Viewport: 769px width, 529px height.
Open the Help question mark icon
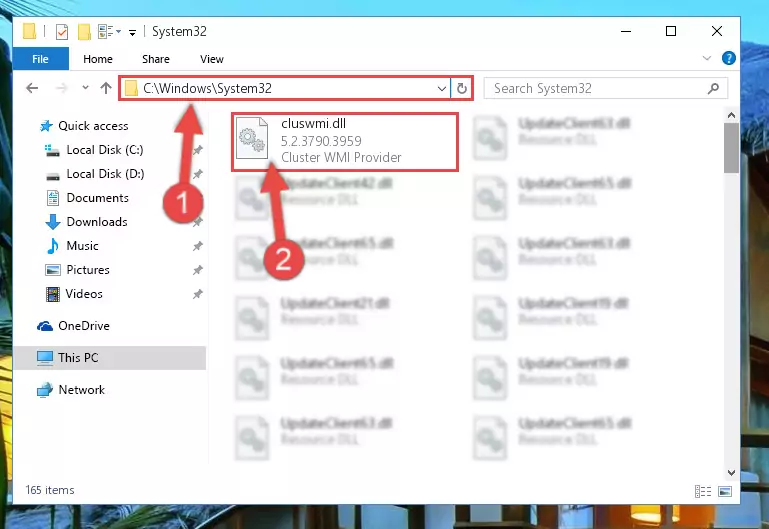728,58
